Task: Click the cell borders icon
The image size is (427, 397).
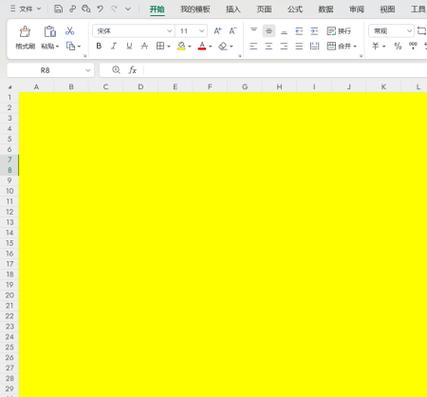Action: click(160, 46)
